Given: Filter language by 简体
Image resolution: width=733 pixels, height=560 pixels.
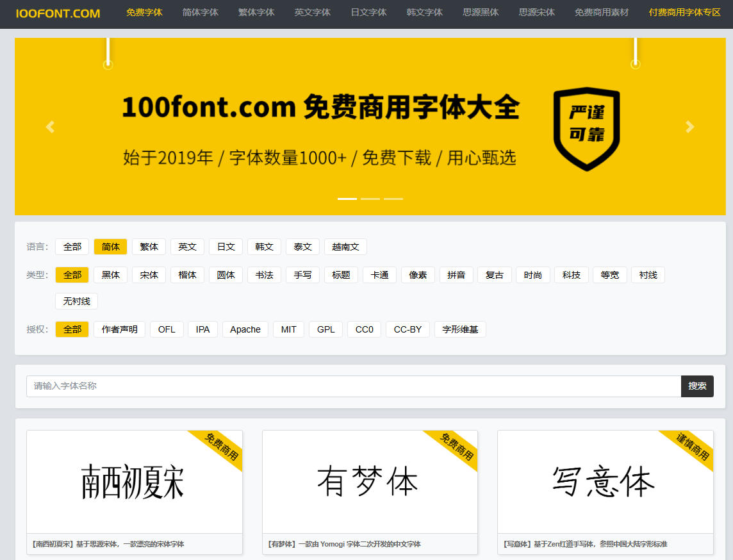Looking at the screenshot, I should [x=110, y=247].
